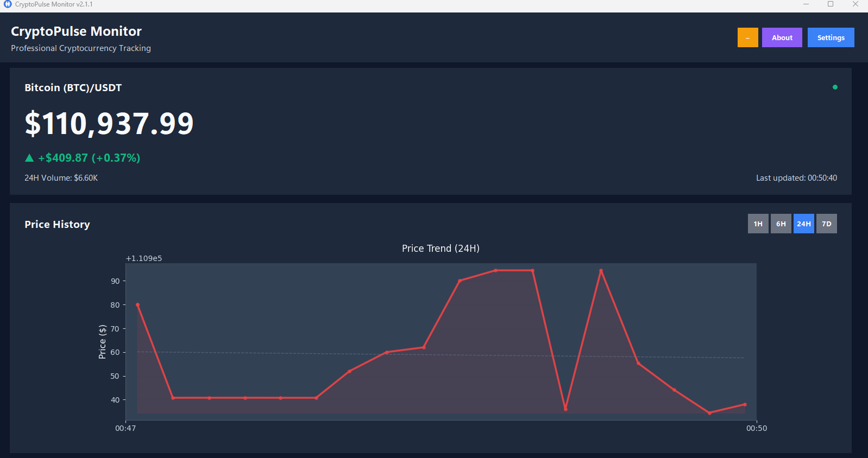
Task: Switch chart to 1H timeframe
Action: click(758, 224)
